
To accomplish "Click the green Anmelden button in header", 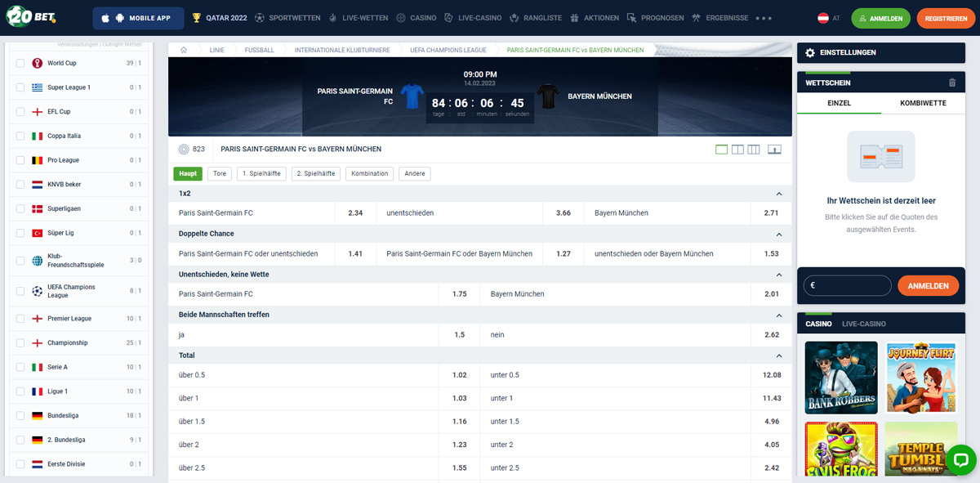I will 881,18.
